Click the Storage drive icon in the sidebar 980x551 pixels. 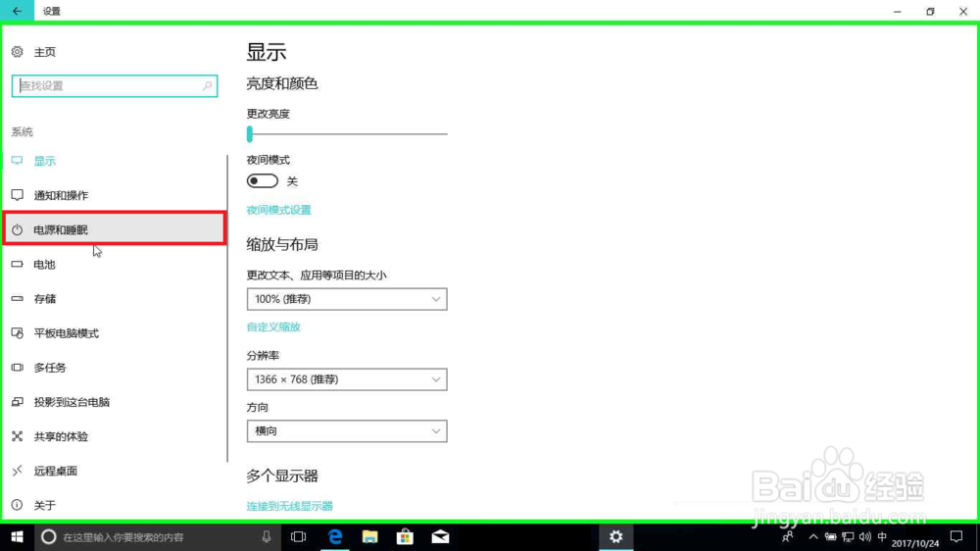pyautogui.click(x=18, y=298)
